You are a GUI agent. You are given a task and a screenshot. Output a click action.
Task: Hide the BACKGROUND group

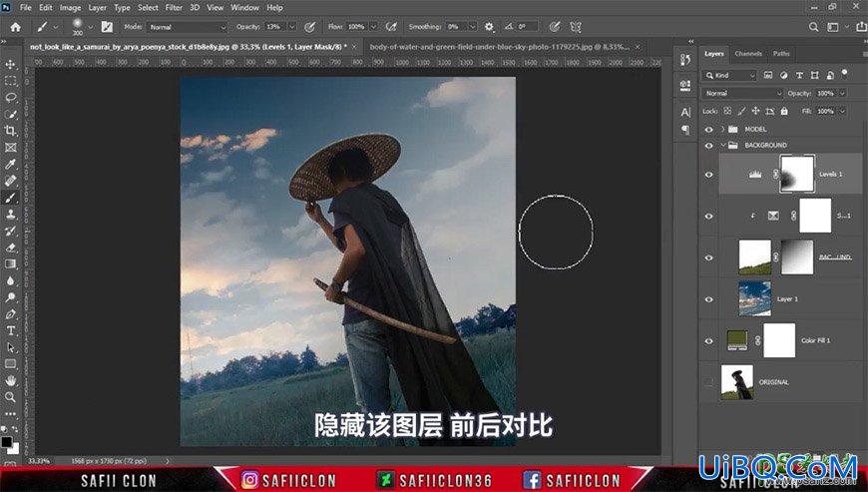708,145
